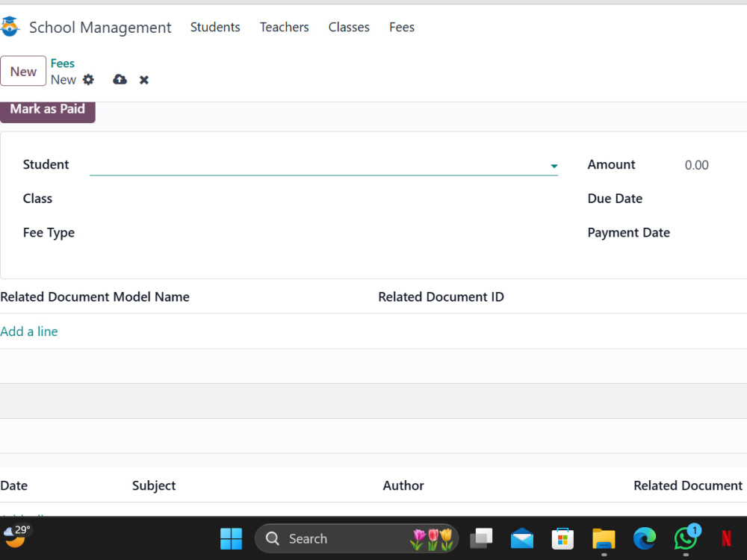Open Microsoft Store from the taskbar
This screenshot has height=560, width=747.
pos(562,538)
